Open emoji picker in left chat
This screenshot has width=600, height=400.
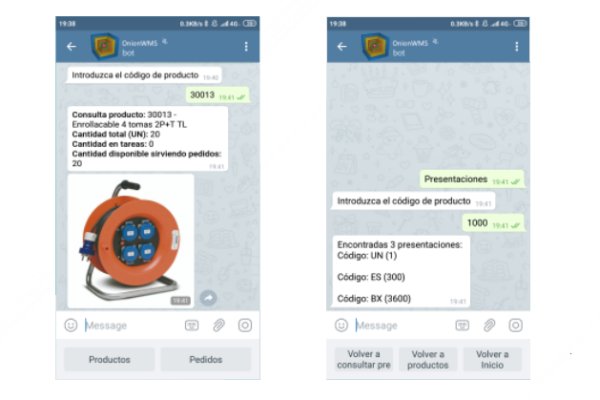coord(71,325)
